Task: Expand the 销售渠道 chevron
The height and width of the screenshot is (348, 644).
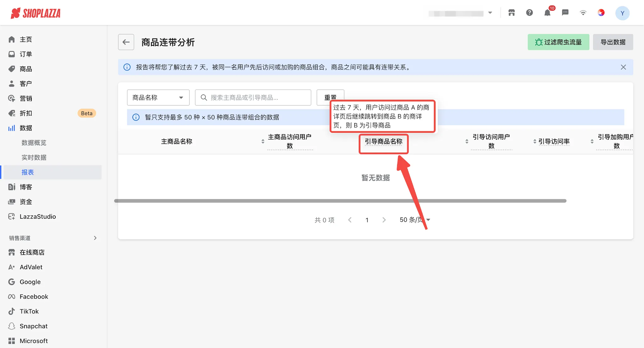Action: click(95, 238)
